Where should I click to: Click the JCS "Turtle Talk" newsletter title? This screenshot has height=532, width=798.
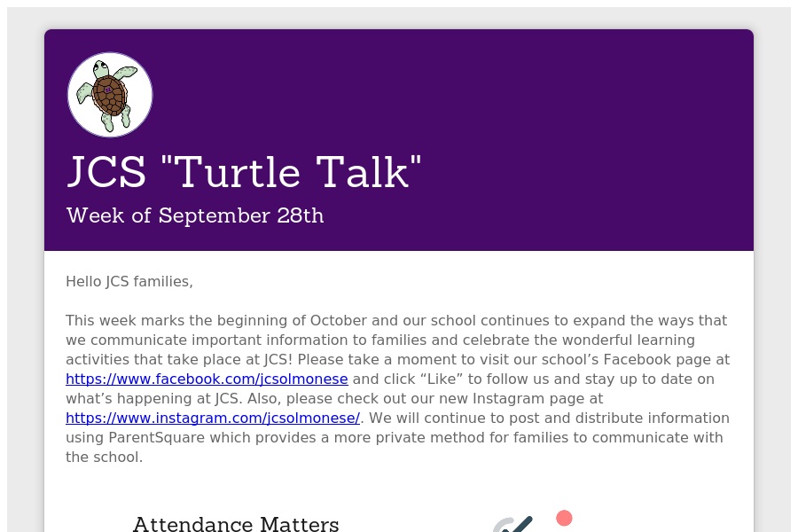click(244, 172)
